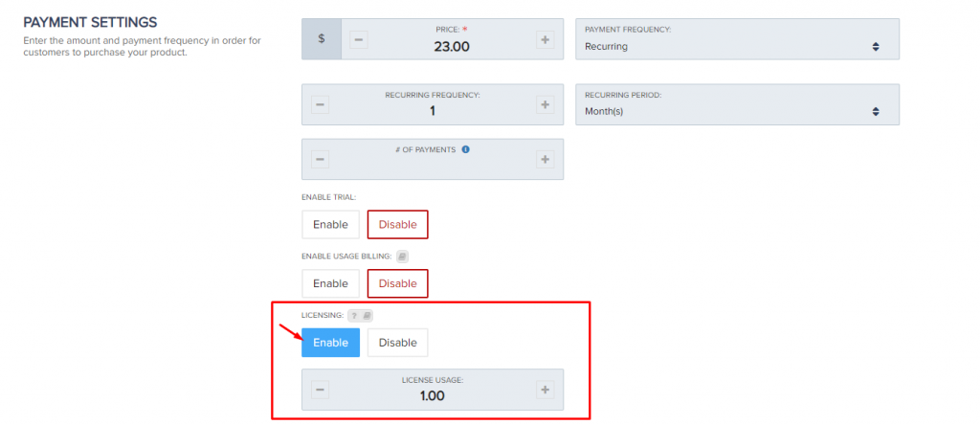Decrease Recurring Frequency with minus icon
The width and height of the screenshot is (980, 425).
(x=320, y=104)
